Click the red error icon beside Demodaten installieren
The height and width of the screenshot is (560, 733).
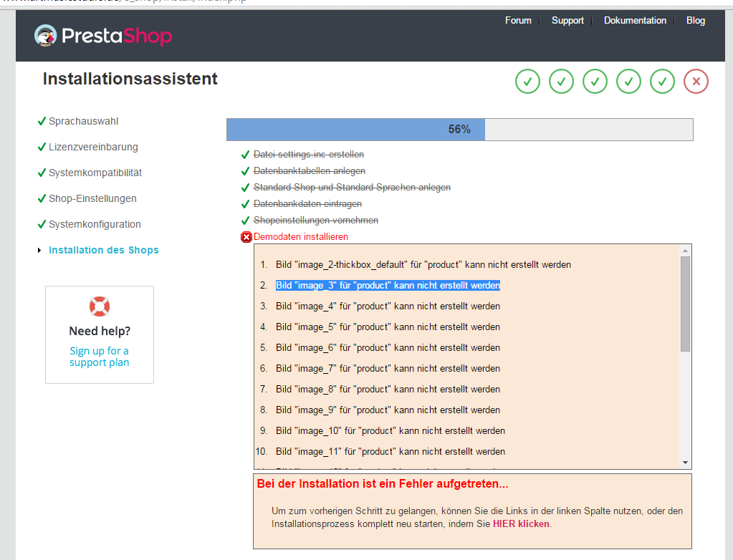[x=246, y=237]
